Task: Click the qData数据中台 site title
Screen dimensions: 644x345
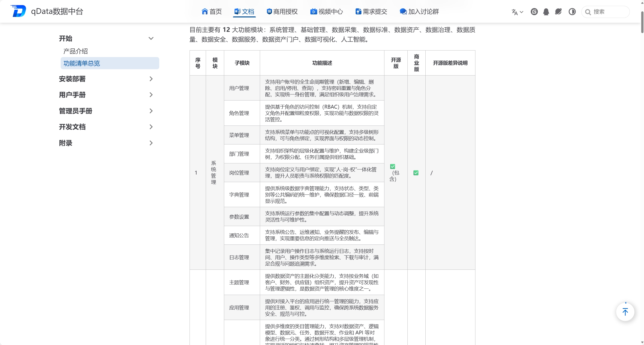Action: coord(57,11)
